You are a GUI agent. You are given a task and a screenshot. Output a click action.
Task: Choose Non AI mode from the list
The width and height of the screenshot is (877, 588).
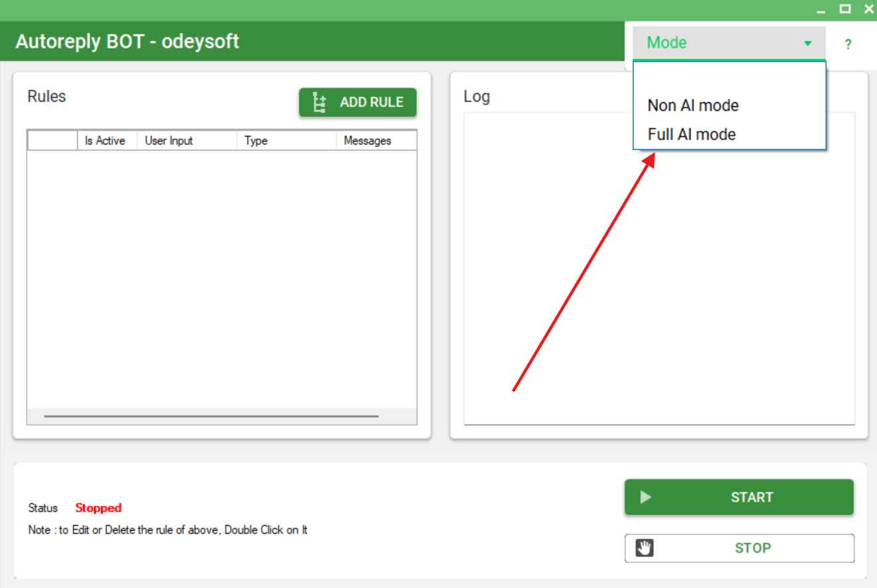point(693,105)
